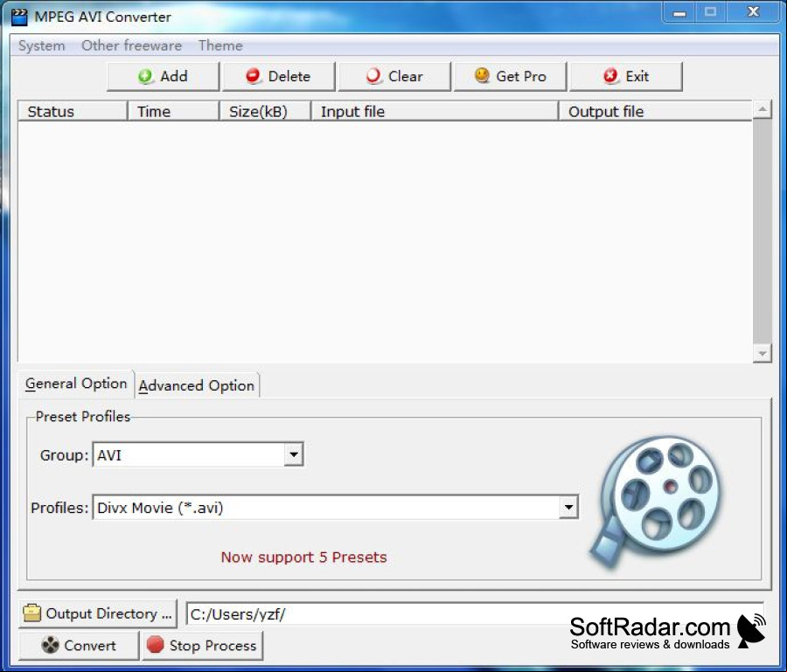Click the Input file column header

click(x=435, y=111)
